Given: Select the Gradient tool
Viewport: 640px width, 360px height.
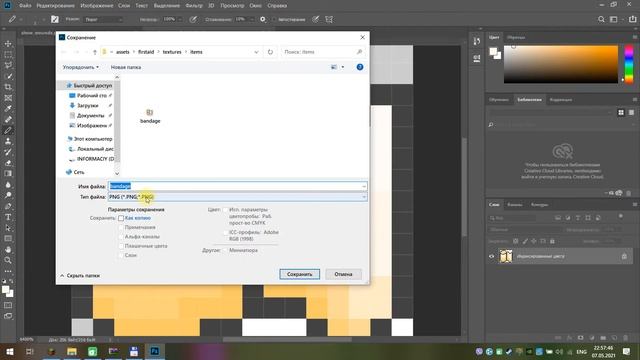Looking at the screenshot, I should coord(8,173).
